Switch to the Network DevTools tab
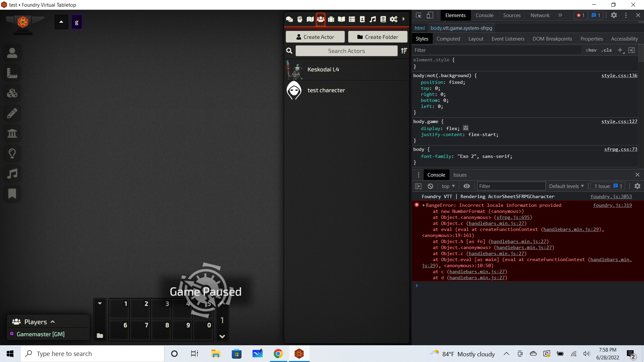 coord(540,15)
